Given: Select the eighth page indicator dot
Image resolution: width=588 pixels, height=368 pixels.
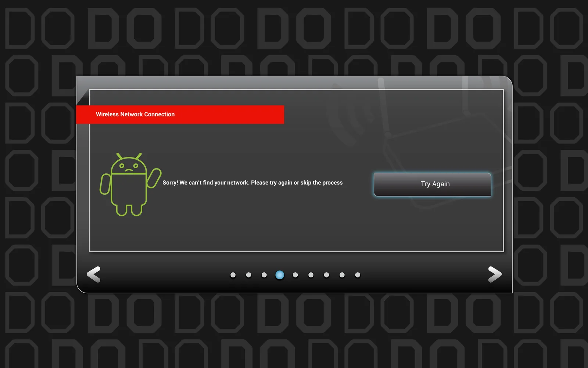Looking at the screenshot, I should 342,275.
